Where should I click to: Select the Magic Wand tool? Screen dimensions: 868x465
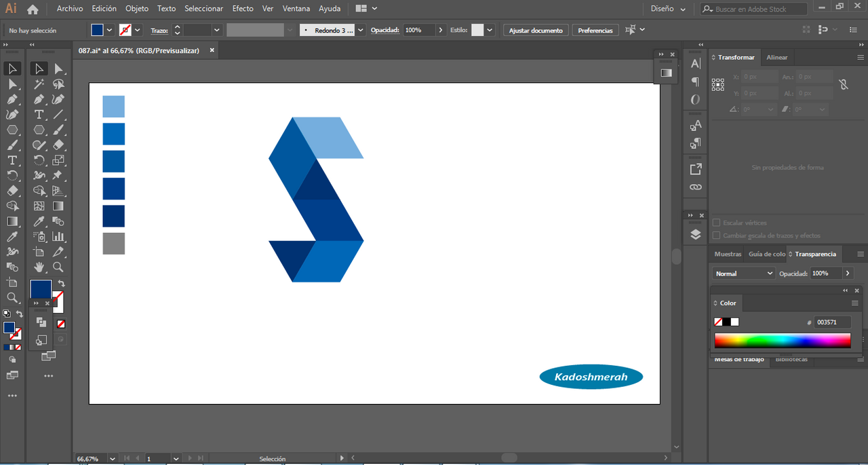coord(39,84)
